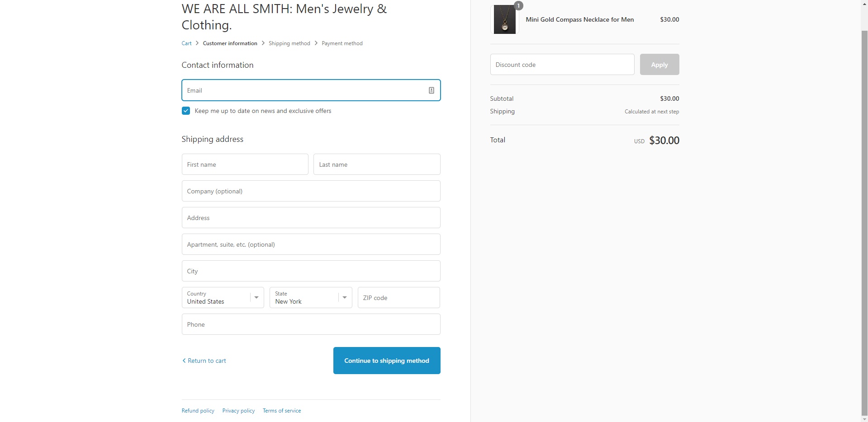The height and width of the screenshot is (422, 868).
Task: Select Payment method breadcrumb step
Action: pyautogui.click(x=342, y=43)
